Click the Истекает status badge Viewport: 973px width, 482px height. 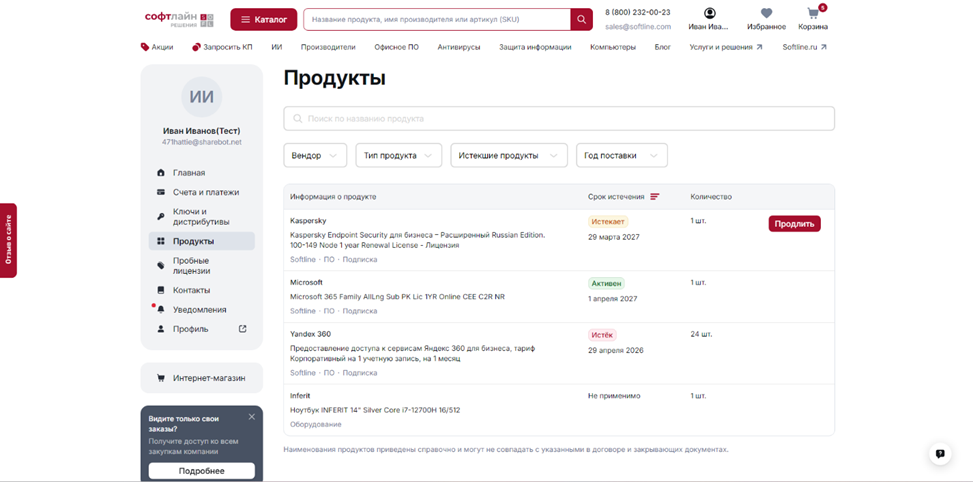(x=608, y=221)
